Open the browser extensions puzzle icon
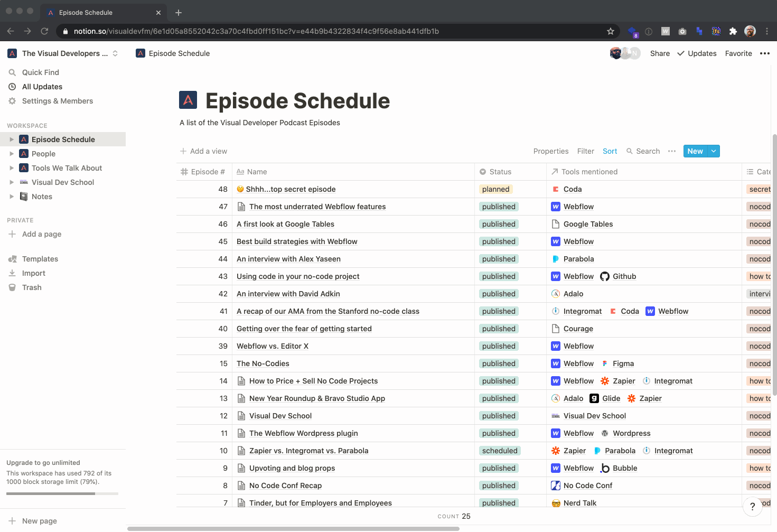Image resolution: width=777 pixels, height=532 pixels. pyautogui.click(x=733, y=31)
